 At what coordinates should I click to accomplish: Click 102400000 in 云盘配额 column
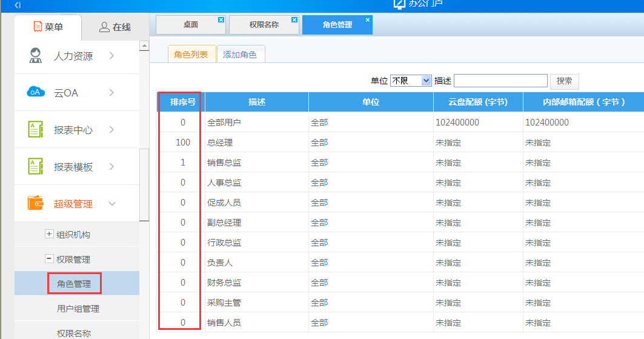coord(457,123)
